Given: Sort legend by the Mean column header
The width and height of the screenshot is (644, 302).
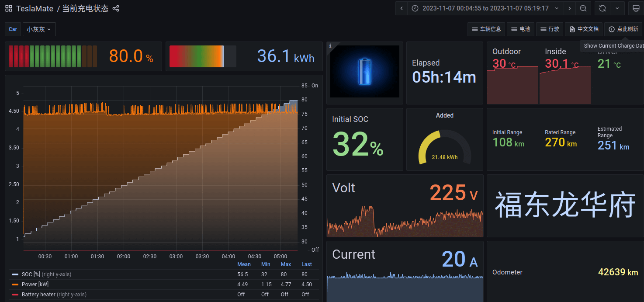Looking at the screenshot, I should click(244, 264).
